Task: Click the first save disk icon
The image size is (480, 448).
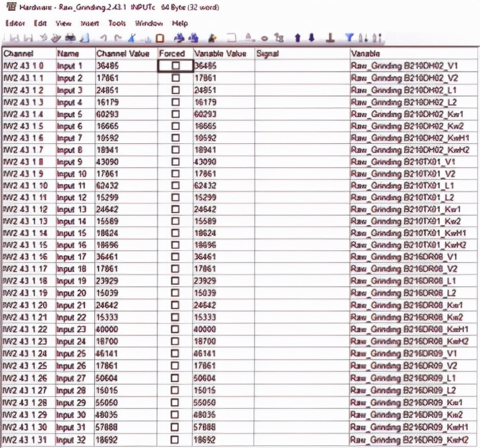Action: tap(14, 38)
